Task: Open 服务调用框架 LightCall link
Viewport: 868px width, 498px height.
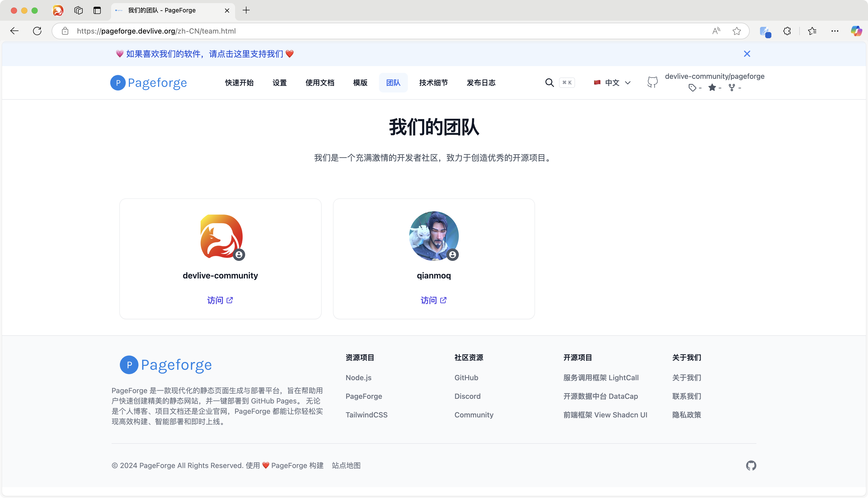Action: 601,378
